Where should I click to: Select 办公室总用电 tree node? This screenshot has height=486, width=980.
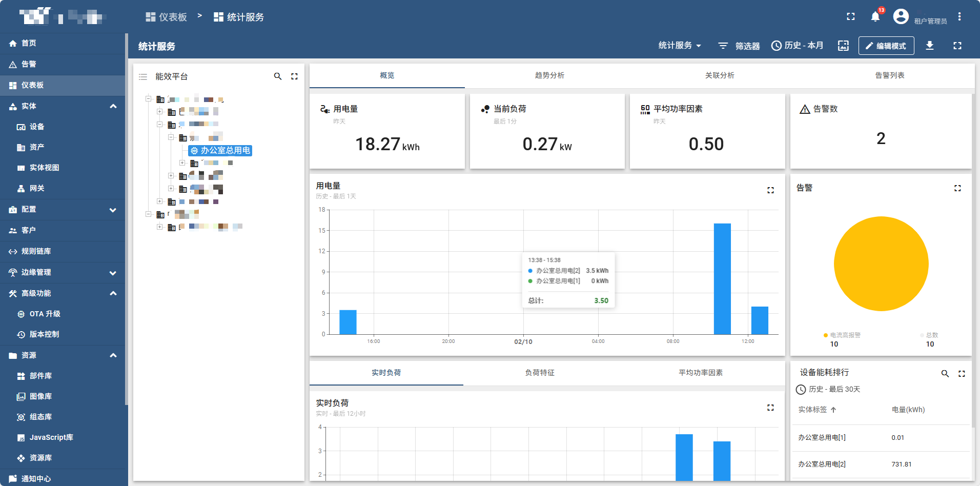tap(220, 150)
